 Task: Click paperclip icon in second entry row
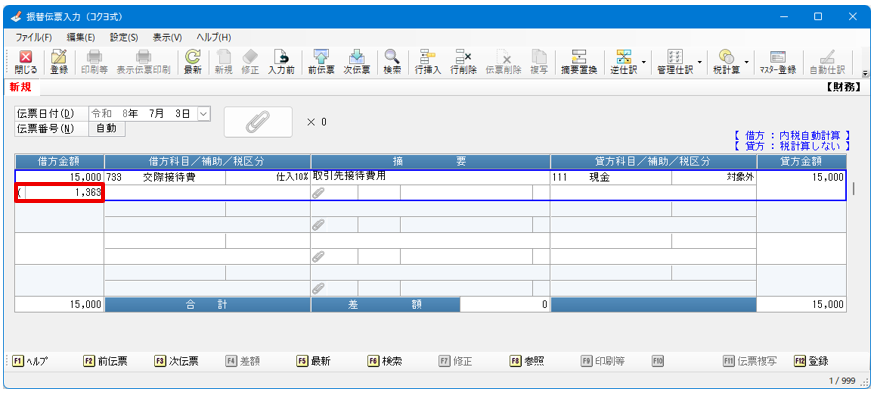pos(319,225)
